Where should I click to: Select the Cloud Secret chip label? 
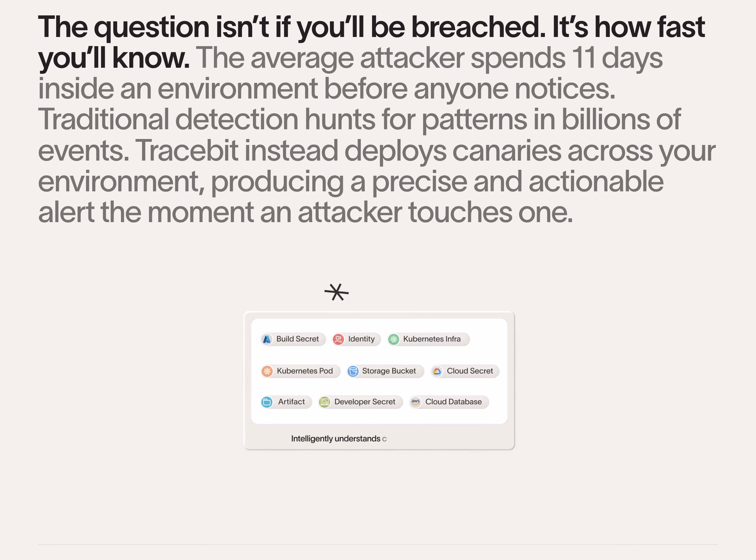470,371
